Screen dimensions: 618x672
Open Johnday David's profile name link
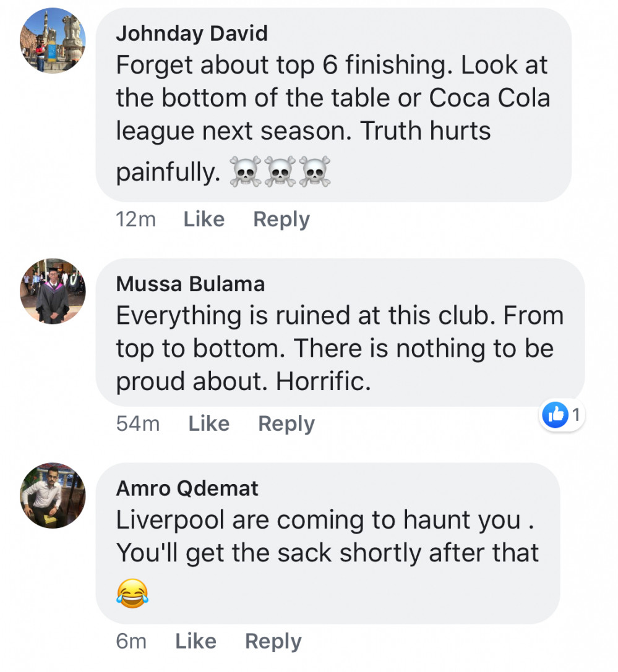[192, 33]
